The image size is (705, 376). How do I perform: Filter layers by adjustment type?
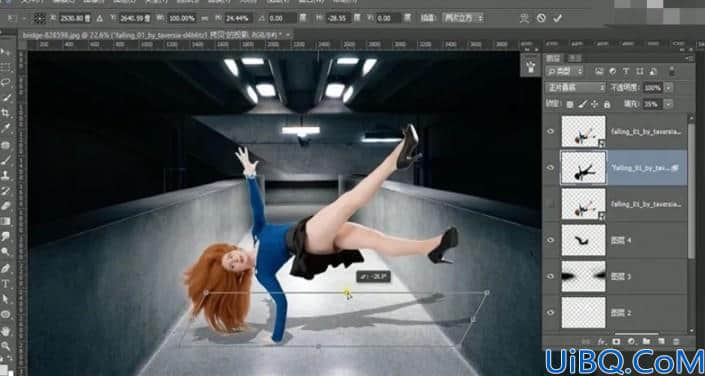tap(612, 71)
